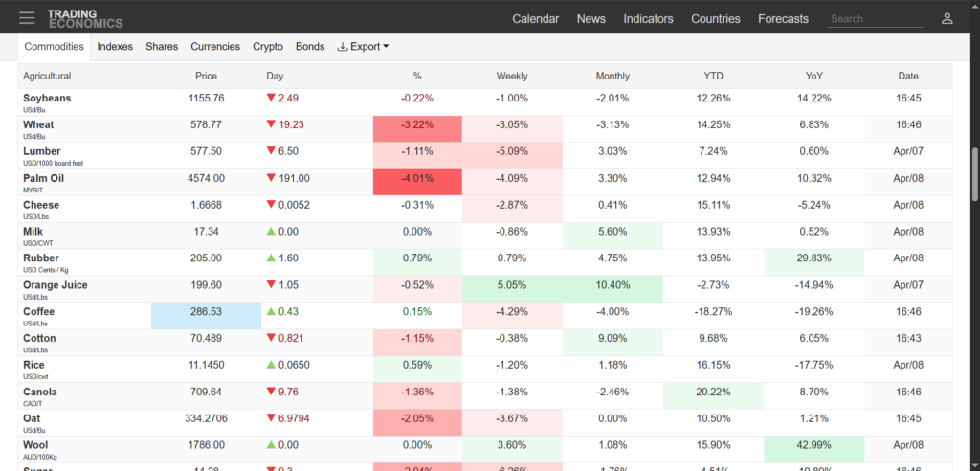The height and width of the screenshot is (471, 980).
Task: Click the Search input field
Action: tap(871, 18)
